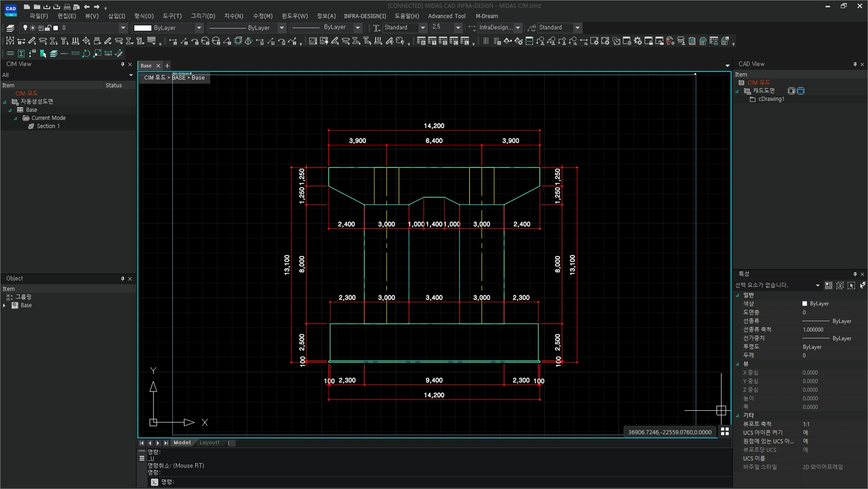868x489 pixels.
Task: Click the select objects cursor icon
Action: [x=851, y=285]
